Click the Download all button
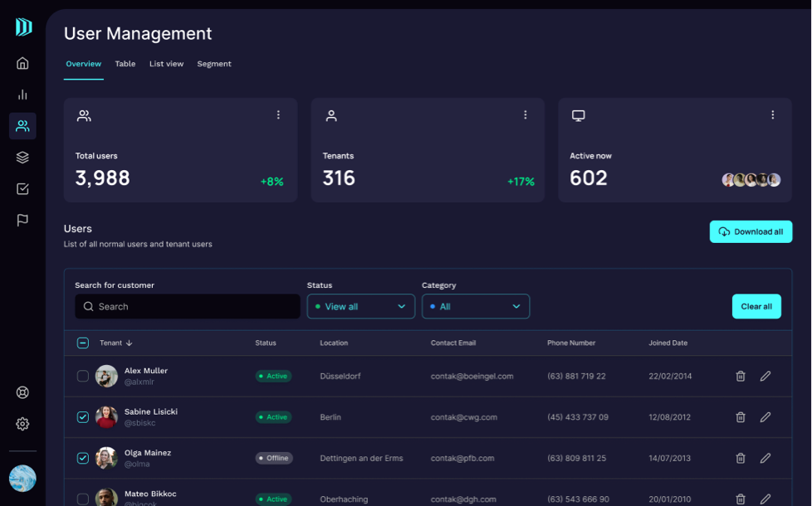The image size is (812, 506). click(751, 231)
